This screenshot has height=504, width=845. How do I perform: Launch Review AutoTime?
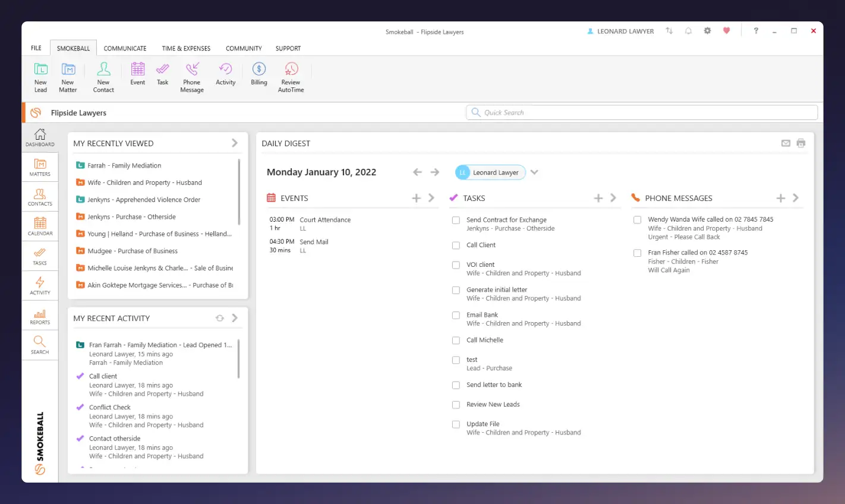291,76
